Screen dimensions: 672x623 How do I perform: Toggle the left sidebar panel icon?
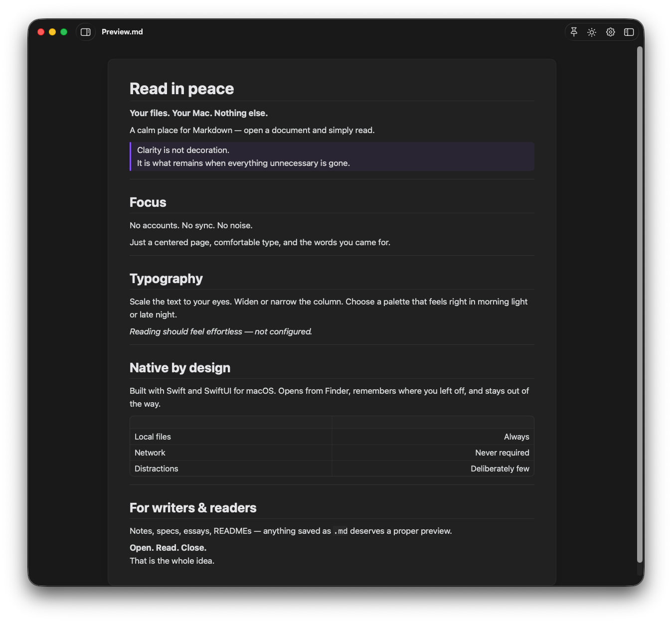[86, 32]
